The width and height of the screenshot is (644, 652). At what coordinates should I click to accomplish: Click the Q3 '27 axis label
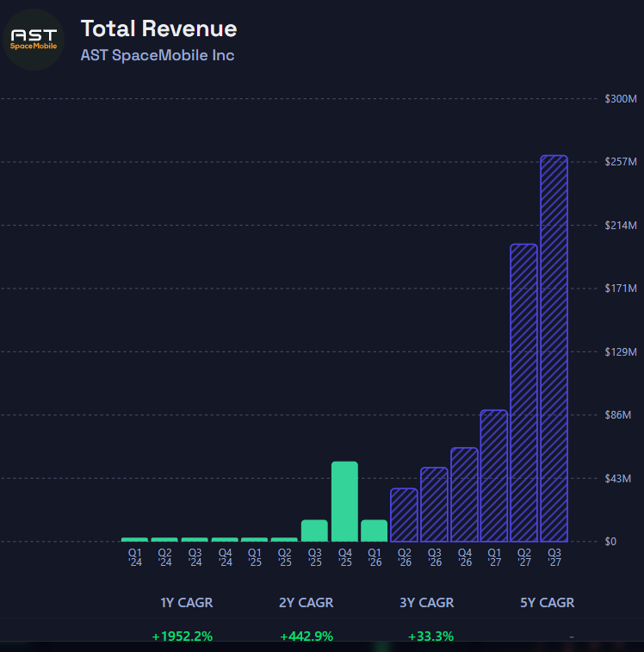554,557
